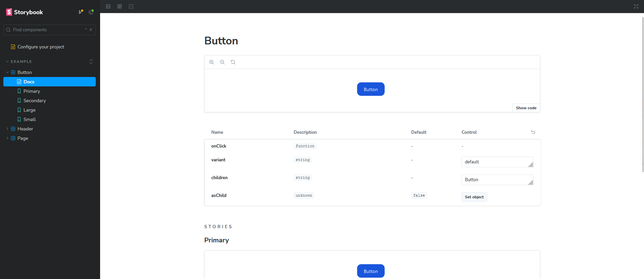
Task: Edit the variant control text field
Action: pos(498,162)
